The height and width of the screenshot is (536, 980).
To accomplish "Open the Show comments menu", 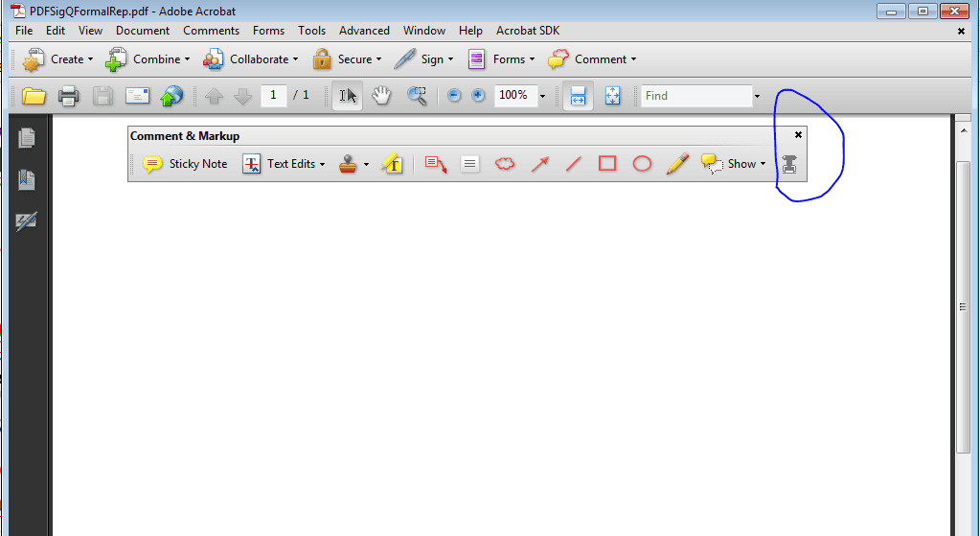I will [x=734, y=164].
